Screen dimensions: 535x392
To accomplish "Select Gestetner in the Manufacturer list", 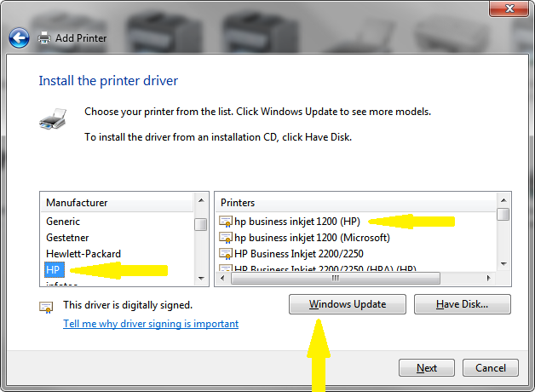I will [x=67, y=238].
